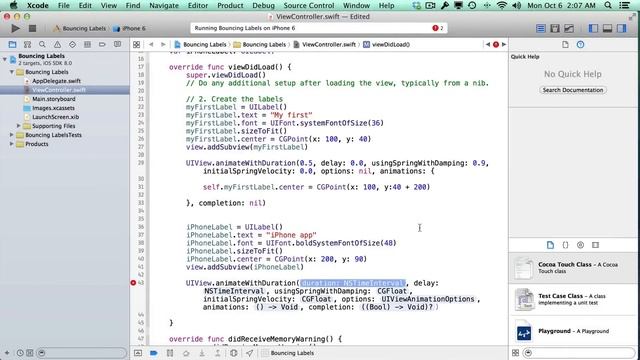The image size is (640, 360).
Task: Hide the debug area with the bottom toggle
Action: 138,353
